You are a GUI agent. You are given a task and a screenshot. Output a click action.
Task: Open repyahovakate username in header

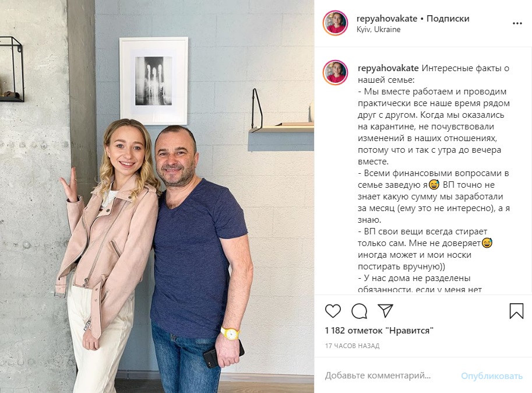click(387, 18)
